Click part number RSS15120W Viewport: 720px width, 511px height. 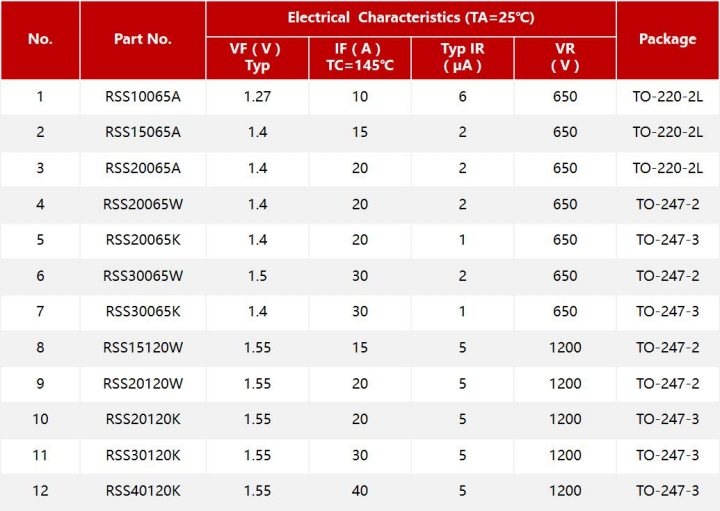(x=142, y=347)
